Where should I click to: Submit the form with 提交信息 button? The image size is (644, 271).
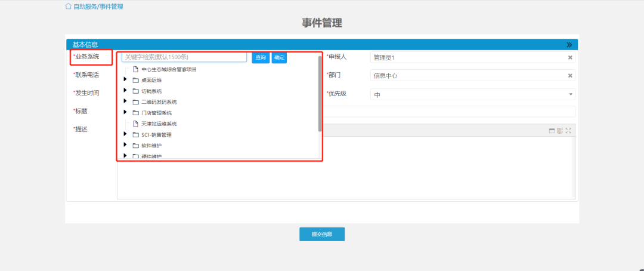tap(321, 234)
